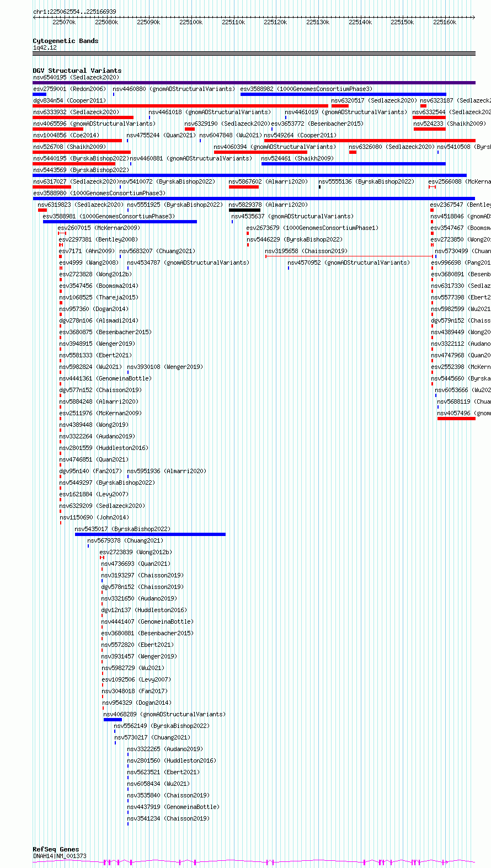
Task: Open the dgv834n54 (Cooper2011) variant label
Action: pos(70,100)
